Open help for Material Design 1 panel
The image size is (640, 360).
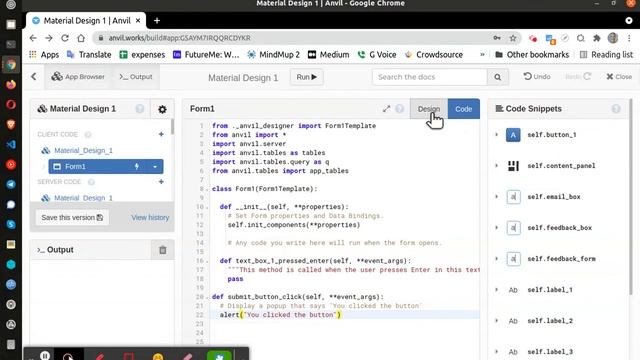pos(140,109)
